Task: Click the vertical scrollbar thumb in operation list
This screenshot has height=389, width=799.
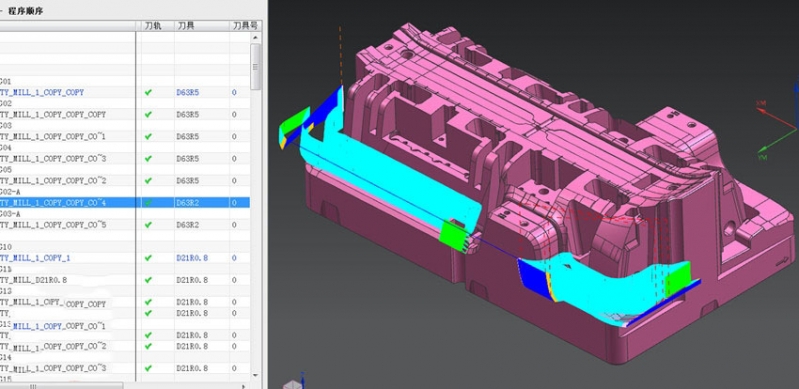Action: point(256,66)
